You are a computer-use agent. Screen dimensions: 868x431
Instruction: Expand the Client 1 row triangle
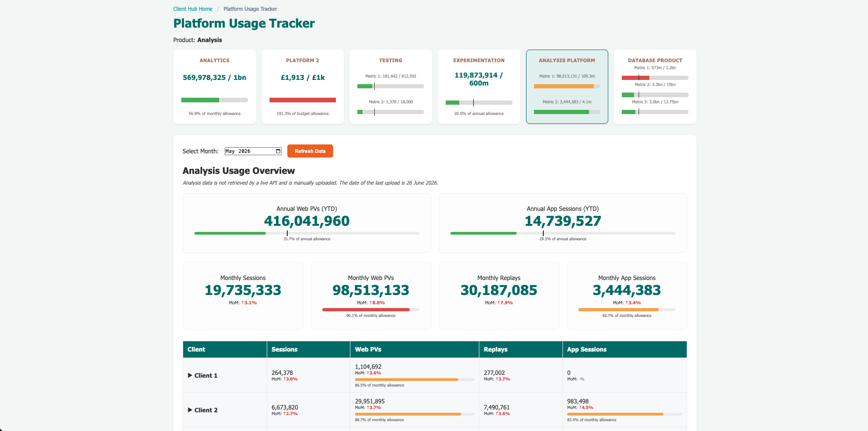(190, 375)
